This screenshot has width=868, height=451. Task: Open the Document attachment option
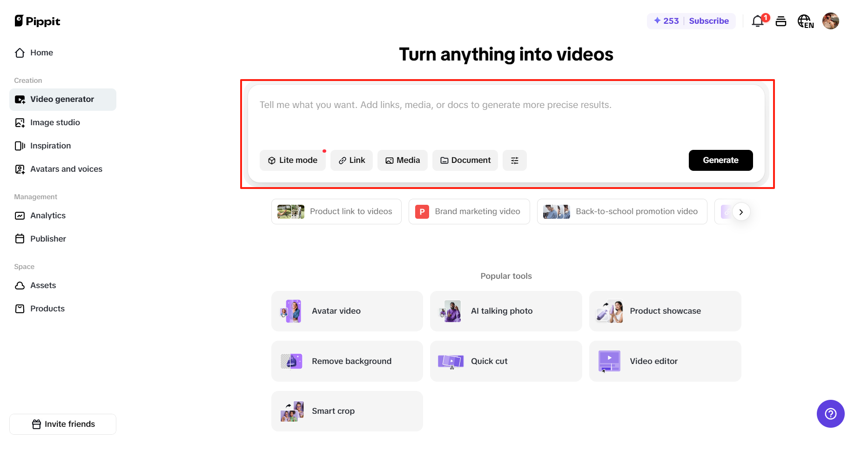[464, 160]
